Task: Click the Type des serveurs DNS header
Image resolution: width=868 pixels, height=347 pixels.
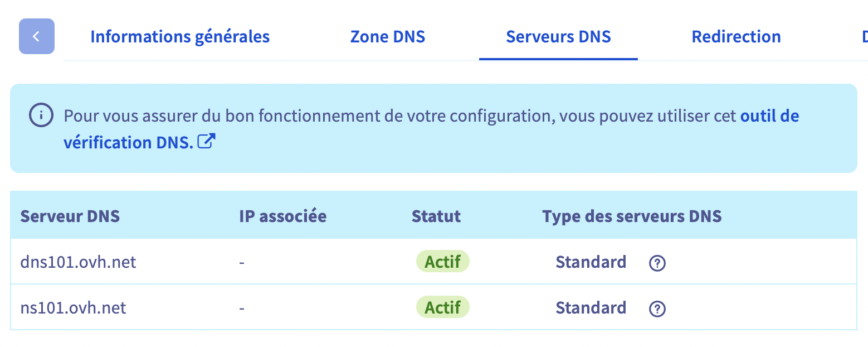Action: [x=632, y=216]
